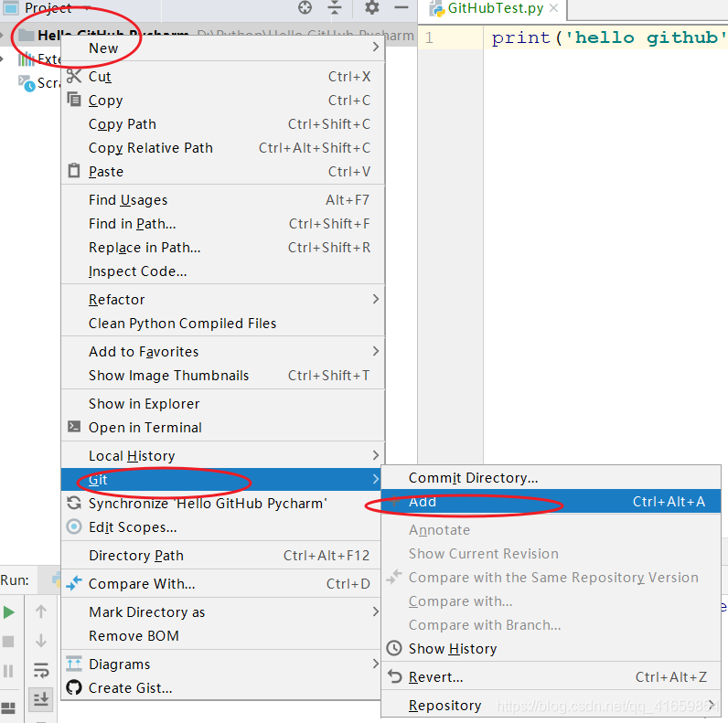Click the clock icon beside Show History
This screenshot has height=723, width=728.
coord(394,648)
